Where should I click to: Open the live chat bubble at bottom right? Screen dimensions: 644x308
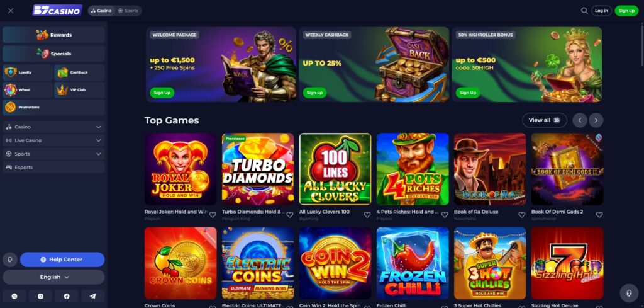[x=629, y=293]
